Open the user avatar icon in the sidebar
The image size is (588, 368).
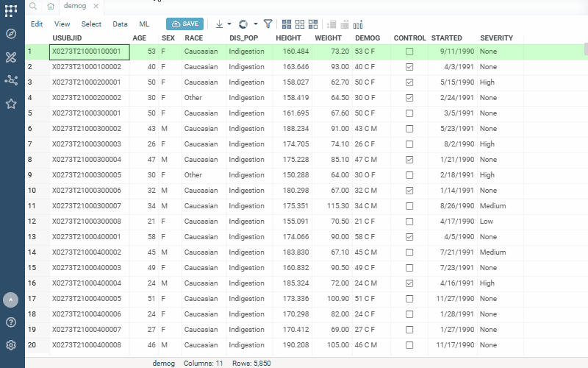[10, 300]
